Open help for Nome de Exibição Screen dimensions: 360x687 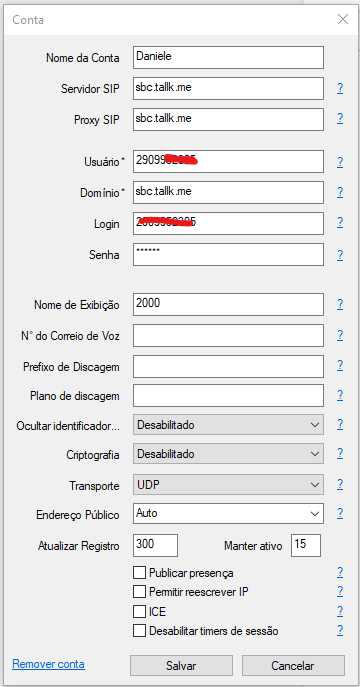(x=340, y=305)
